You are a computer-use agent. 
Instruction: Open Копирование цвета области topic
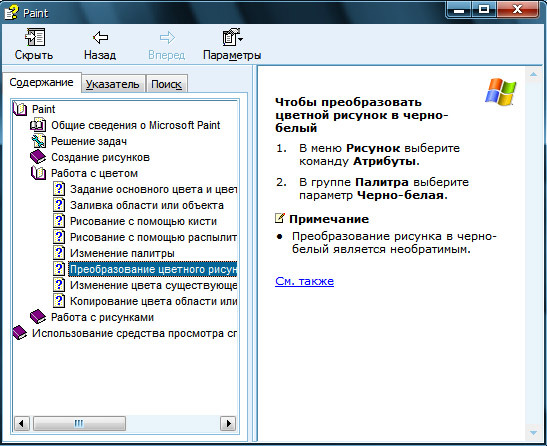coord(153,301)
